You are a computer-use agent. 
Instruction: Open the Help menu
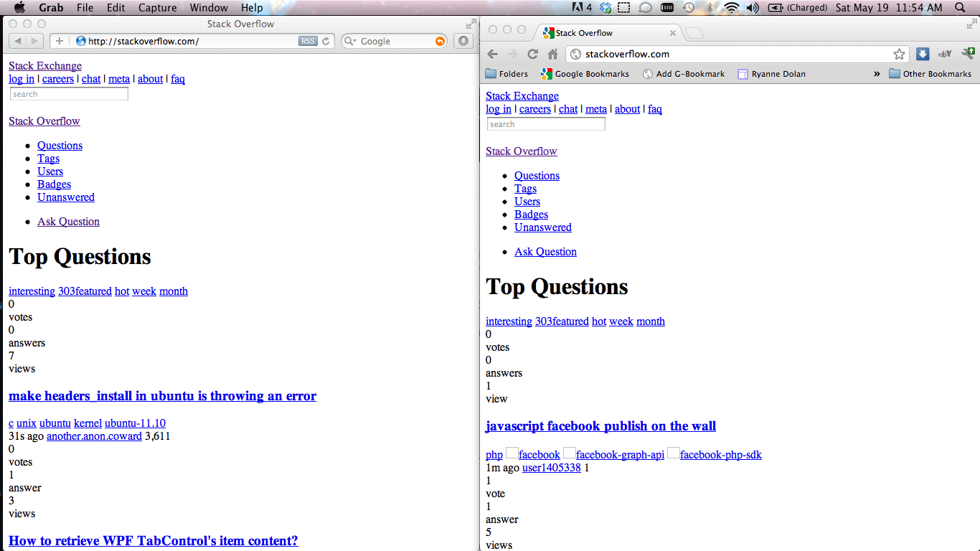(252, 8)
